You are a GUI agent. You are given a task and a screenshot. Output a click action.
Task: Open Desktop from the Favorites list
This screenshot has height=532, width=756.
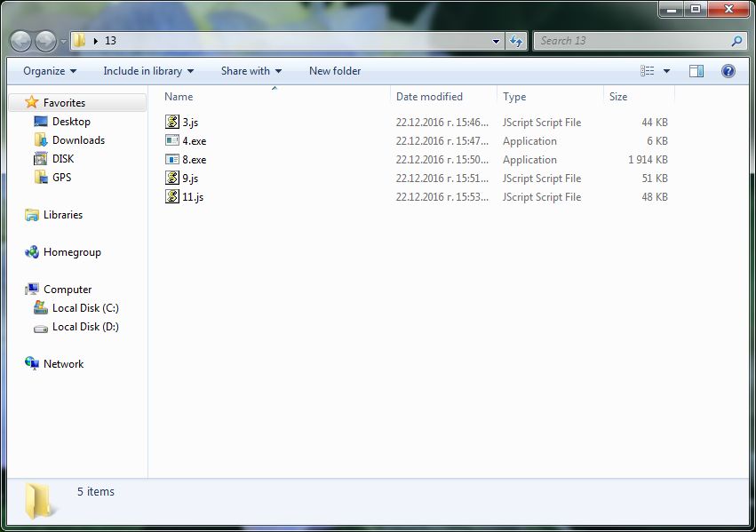(x=71, y=122)
